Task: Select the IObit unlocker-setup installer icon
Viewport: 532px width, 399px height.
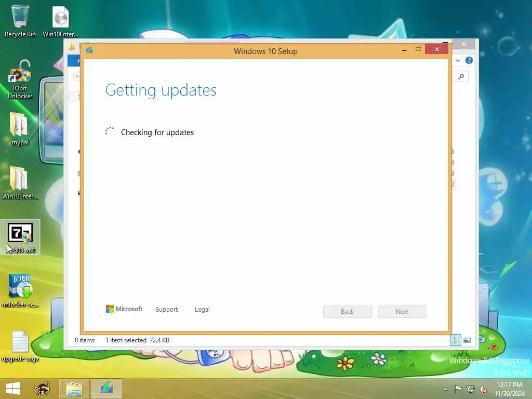Action: (x=20, y=290)
